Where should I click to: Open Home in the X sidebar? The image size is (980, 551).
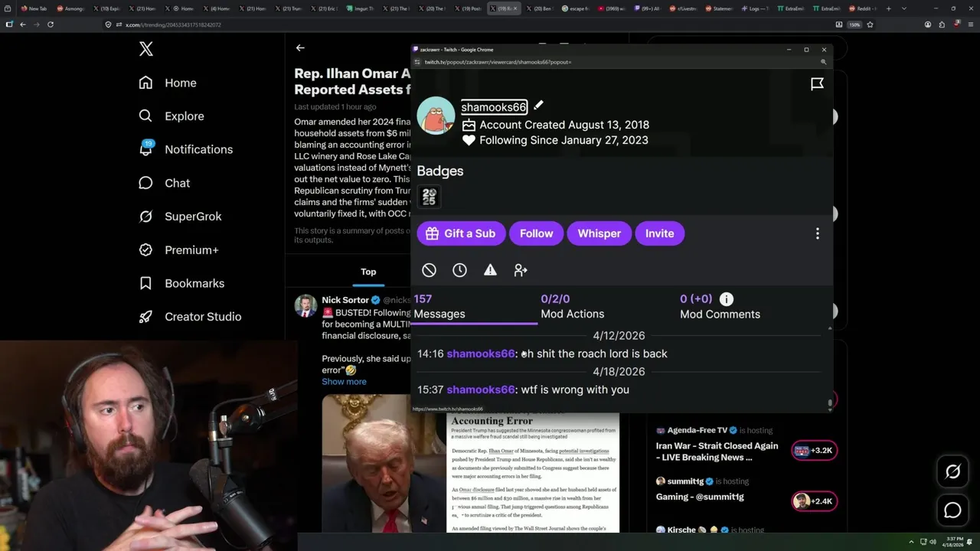pyautogui.click(x=168, y=83)
